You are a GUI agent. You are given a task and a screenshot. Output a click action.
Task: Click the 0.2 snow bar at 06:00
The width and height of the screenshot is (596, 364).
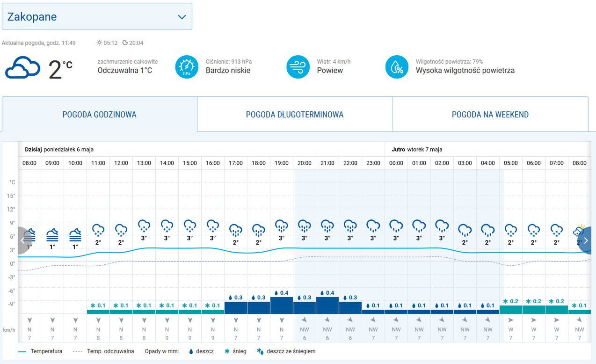(534, 309)
